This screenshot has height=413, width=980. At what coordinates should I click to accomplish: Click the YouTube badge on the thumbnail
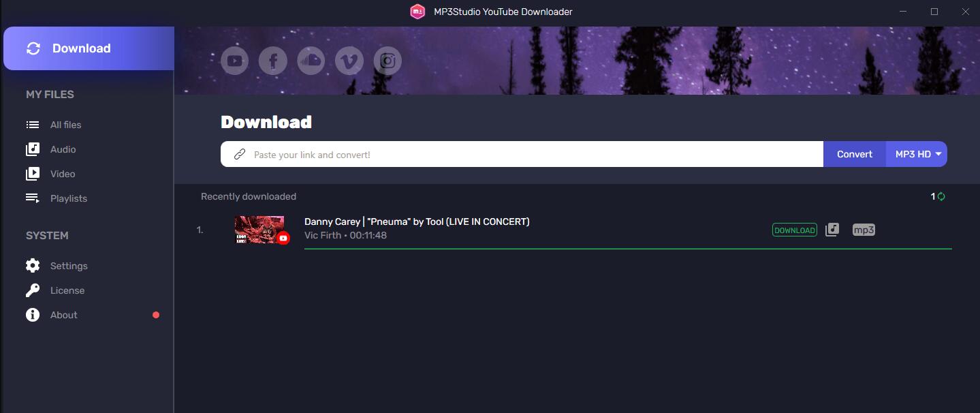(x=283, y=238)
